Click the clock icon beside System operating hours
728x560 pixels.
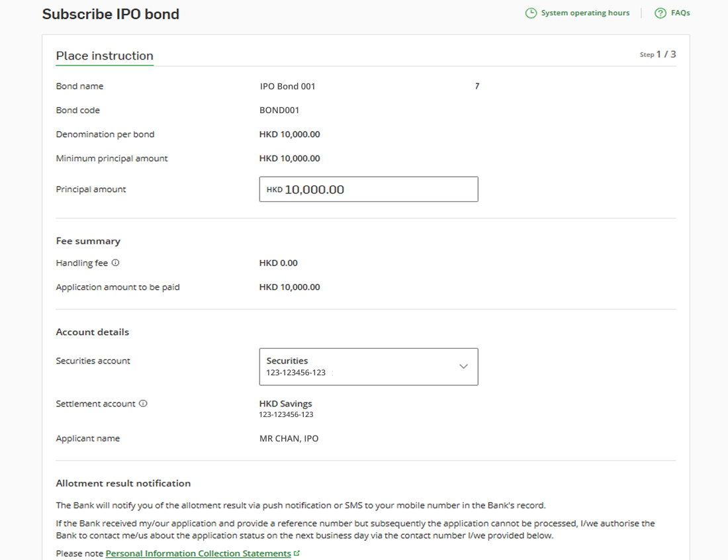click(x=530, y=12)
